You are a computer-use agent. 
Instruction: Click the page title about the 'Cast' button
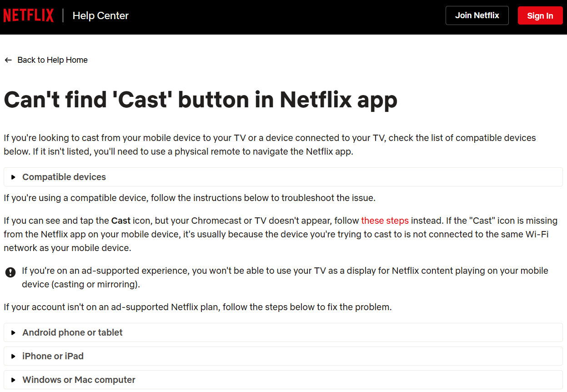click(201, 100)
